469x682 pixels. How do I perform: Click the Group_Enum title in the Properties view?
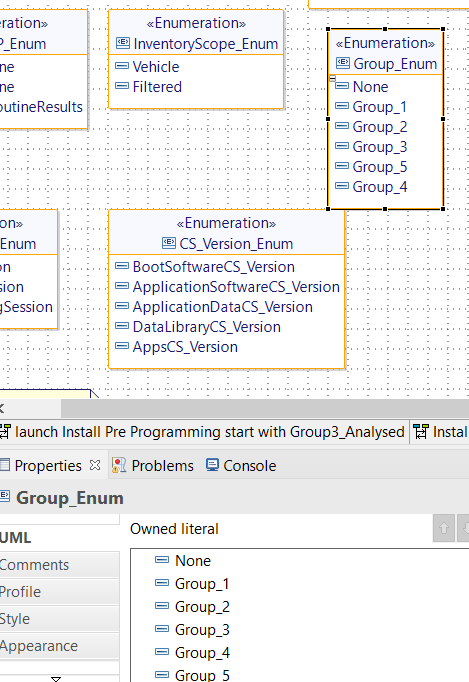pos(70,498)
